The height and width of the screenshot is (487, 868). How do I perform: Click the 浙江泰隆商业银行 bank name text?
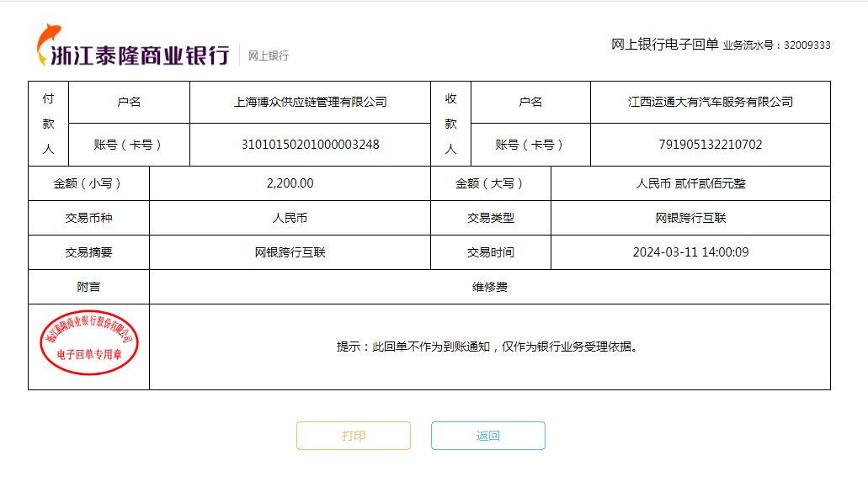coord(140,56)
